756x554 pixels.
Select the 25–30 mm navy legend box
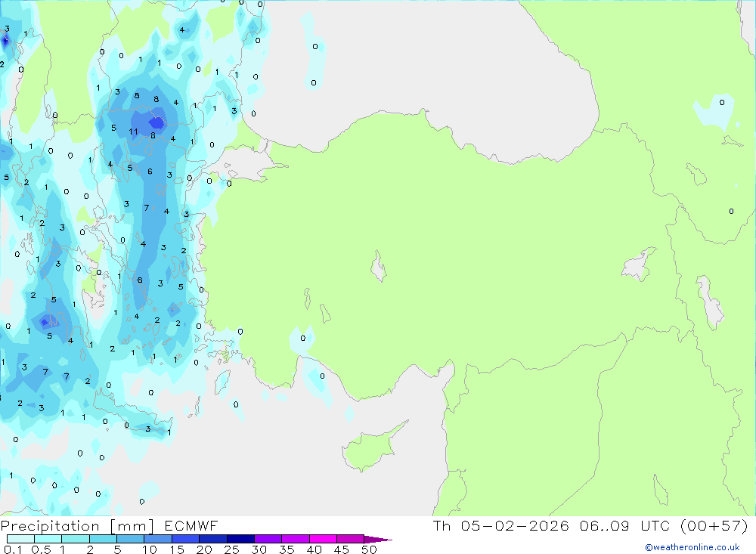(x=240, y=539)
